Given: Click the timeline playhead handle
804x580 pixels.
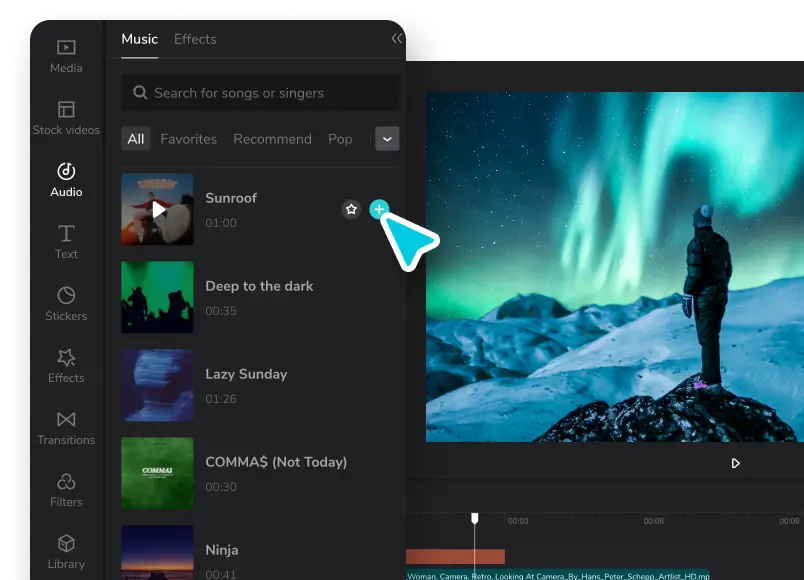Looking at the screenshot, I should click(475, 518).
